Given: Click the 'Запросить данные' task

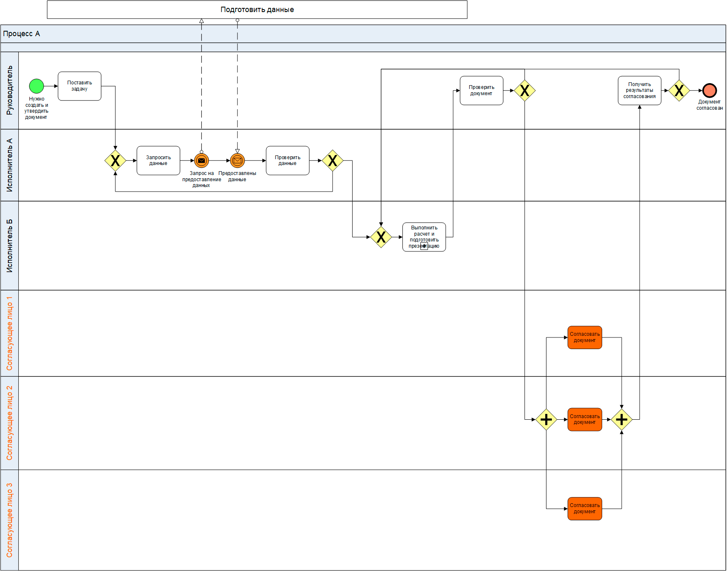Looking at the screenshot, I should pyautogui.click(x=158, y=160).
